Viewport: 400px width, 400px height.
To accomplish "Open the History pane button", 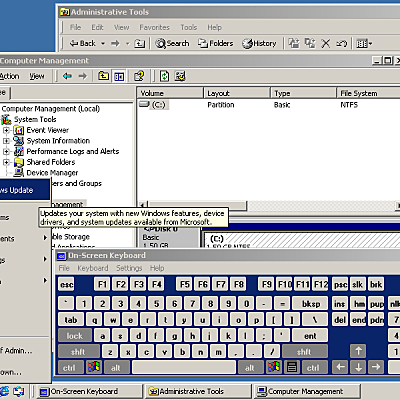I will pyautogui.click(x=259, y=43).
